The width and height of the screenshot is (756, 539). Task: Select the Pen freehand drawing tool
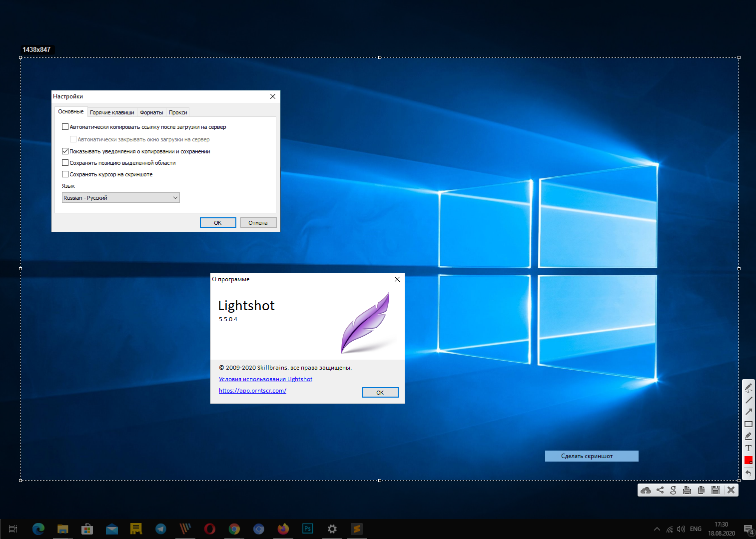(749, 388)
